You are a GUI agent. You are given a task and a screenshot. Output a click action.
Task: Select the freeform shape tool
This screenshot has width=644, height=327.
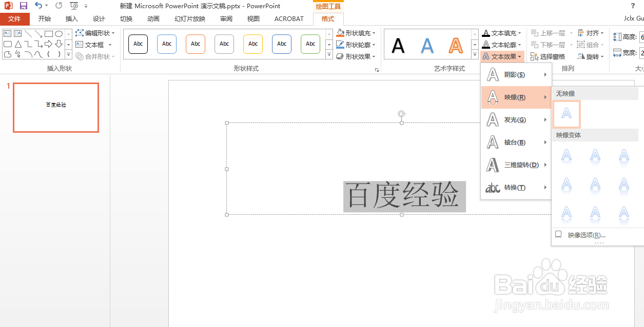tap(8, 54)
